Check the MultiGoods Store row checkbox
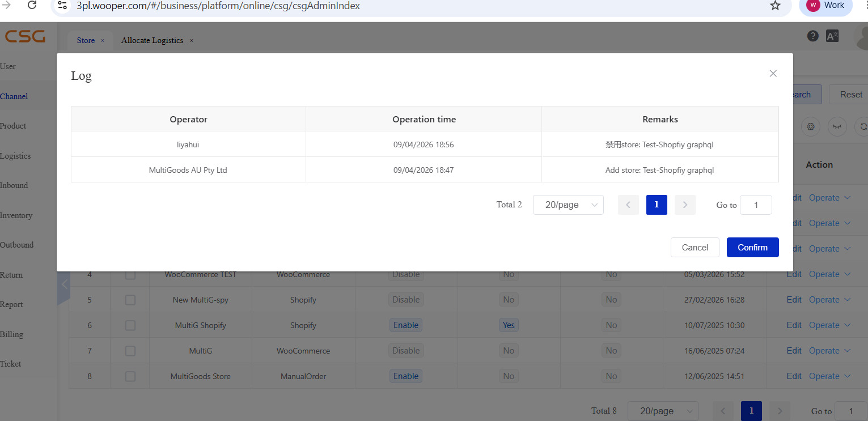 pyautogui.click(x=130, y=376)
